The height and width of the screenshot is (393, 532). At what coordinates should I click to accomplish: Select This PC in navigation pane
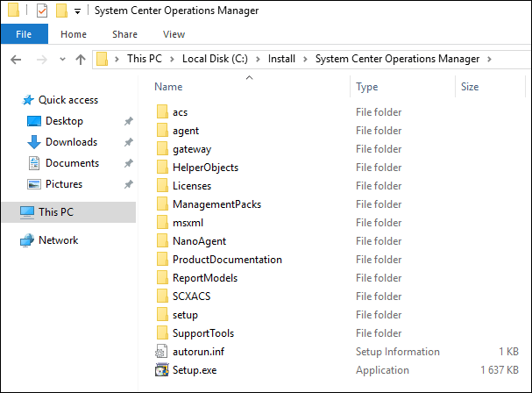pyautogui.click(x=69, y=212)
